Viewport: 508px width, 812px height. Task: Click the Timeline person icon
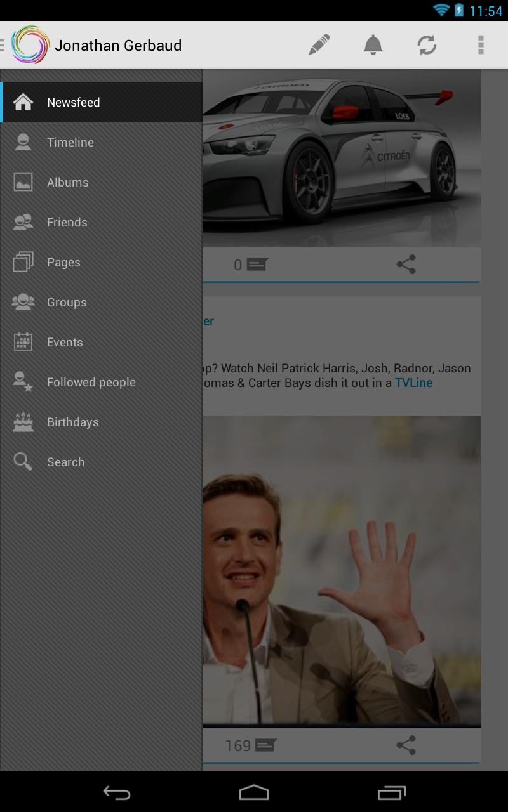pos(23,142)
